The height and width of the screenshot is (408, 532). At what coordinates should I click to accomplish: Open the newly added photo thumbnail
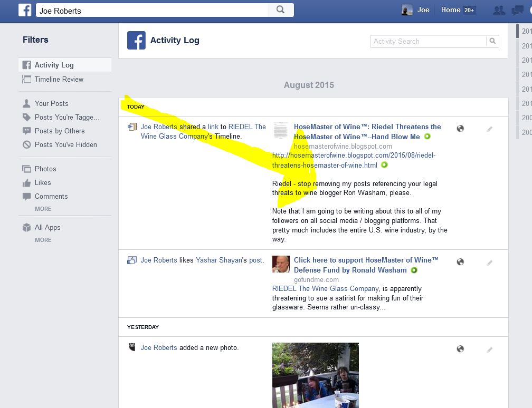tap(316, 375)
